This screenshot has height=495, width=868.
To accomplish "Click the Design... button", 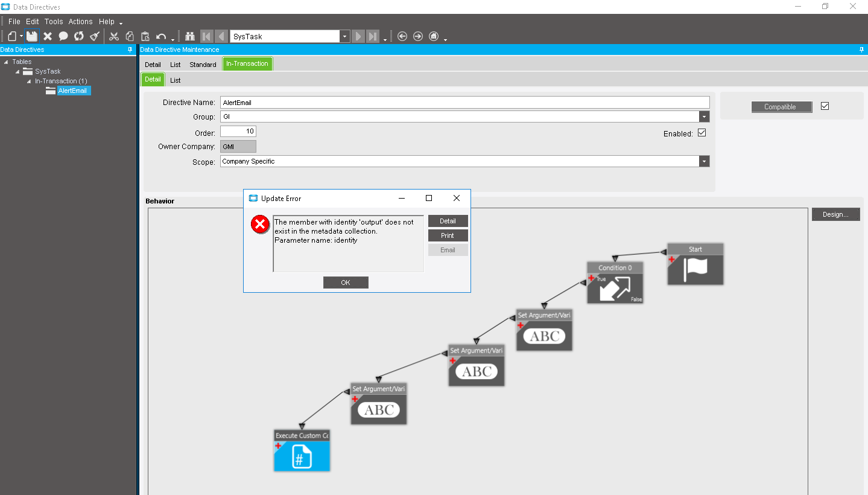I will (836, 214).
